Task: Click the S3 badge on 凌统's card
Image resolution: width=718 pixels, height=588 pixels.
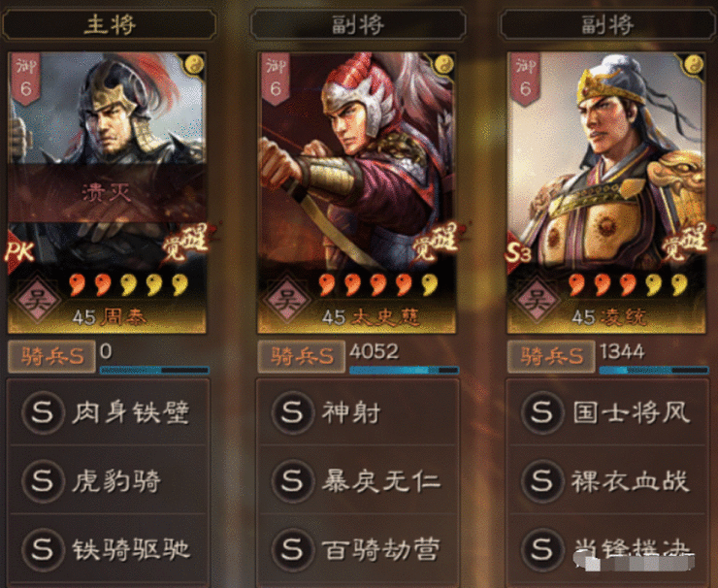Action: click(x=518, y=253)
